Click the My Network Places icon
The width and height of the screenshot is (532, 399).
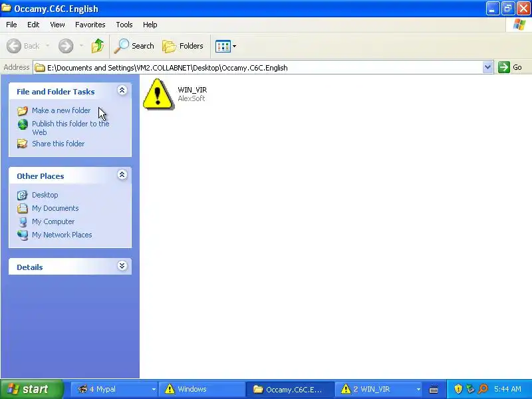click(23, 235)
